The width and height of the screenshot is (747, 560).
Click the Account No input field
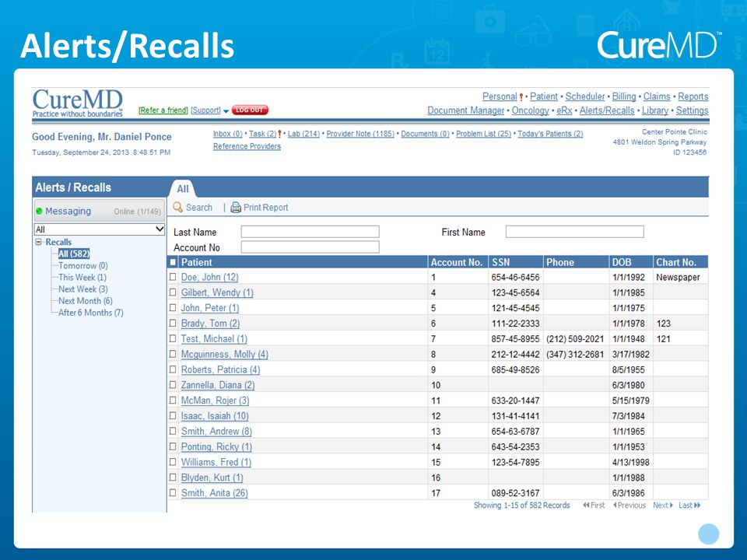pyautogui.click(x=310, y=247)
